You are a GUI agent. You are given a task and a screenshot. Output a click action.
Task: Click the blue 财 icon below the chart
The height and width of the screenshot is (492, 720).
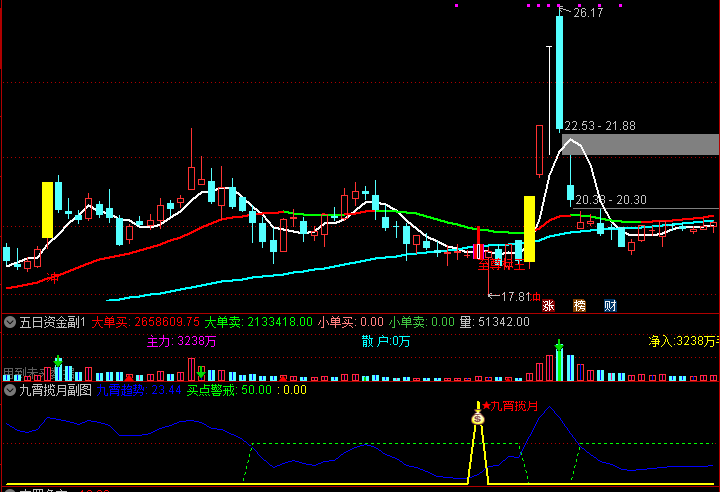609,306
